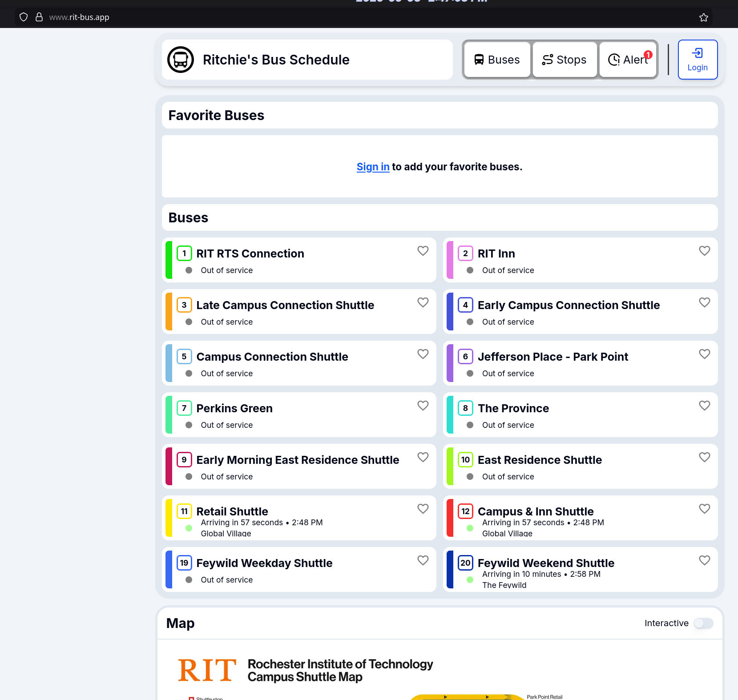Favorite the Perkins Green bus
The width and height of the screenshot is (738, 700).
coord(423,406)
